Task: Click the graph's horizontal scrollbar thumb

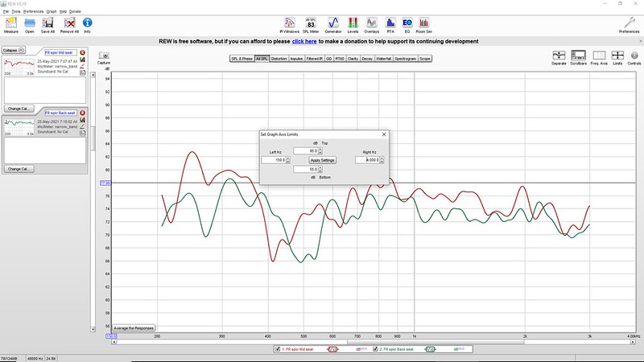Action: pos(436,342)
